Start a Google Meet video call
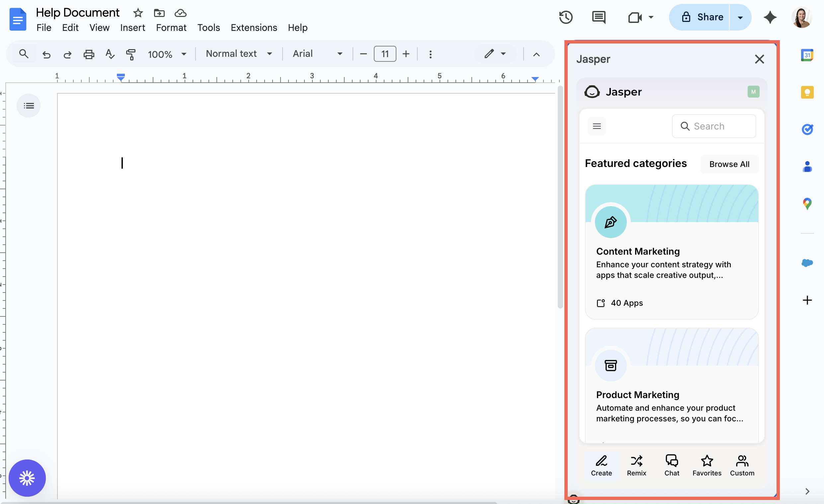The height and width of the screenshot is (504, 824). pos(634,17)
